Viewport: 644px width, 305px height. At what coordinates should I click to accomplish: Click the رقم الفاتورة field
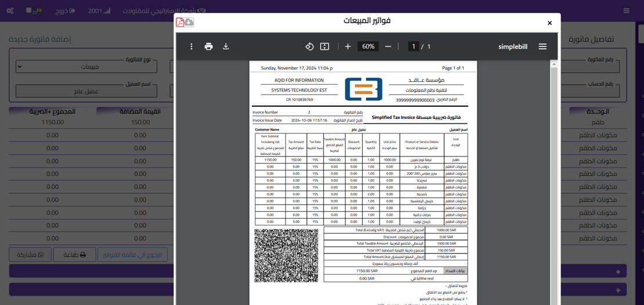coord(591,67)
